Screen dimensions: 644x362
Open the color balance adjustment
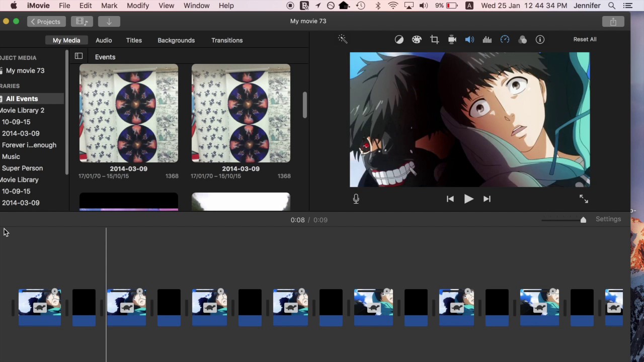click(x=399, y=40)
